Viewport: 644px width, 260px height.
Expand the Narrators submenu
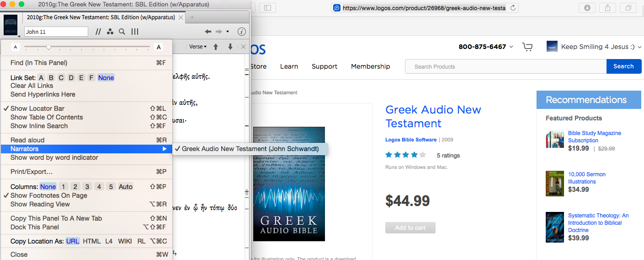pos(86,149)
